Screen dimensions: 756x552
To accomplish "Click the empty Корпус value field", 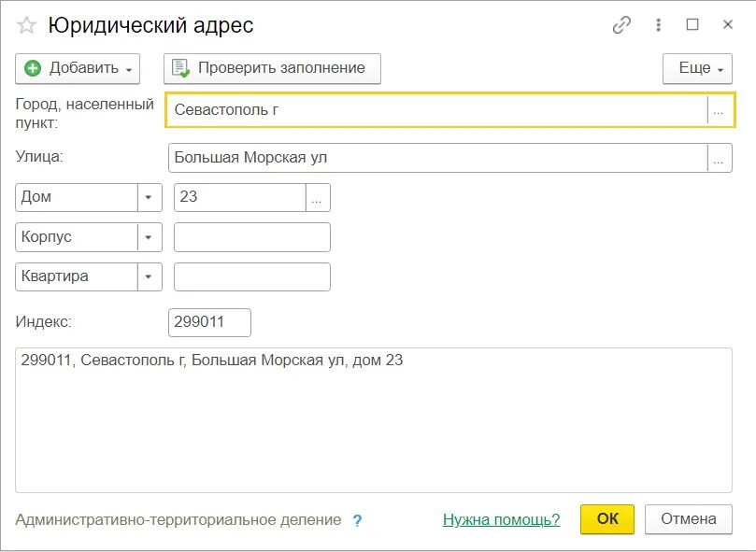I will click(x=252, y=237).
